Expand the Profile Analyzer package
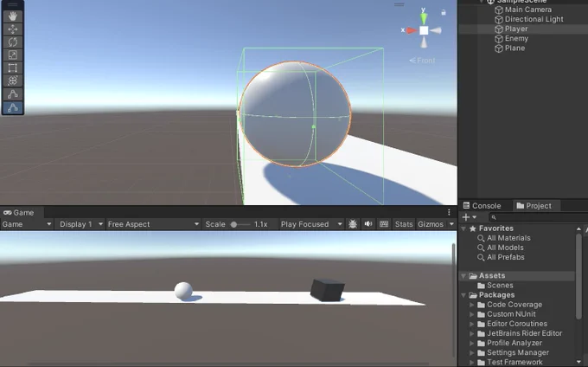Screen dimensions: 588x367 [472, 343]
